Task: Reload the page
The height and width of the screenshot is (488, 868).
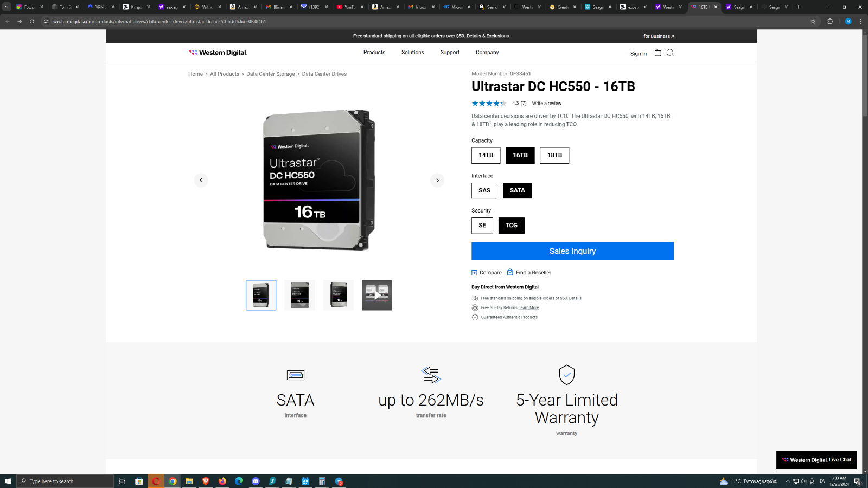Action: click(32, 21)
